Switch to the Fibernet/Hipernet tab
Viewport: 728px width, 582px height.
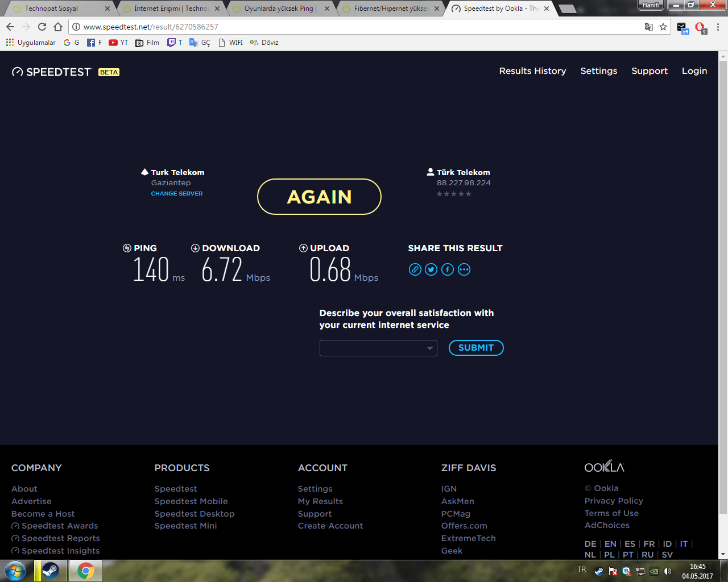[x=391, y=9]
